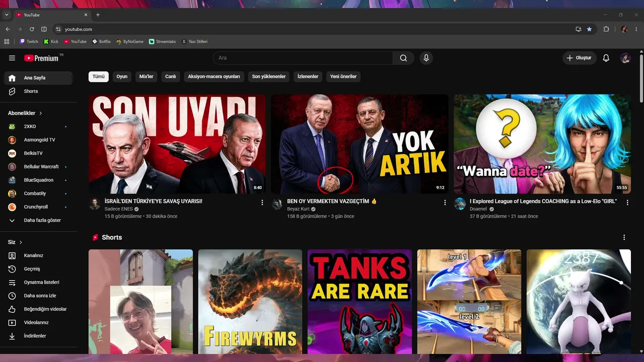Expand the Siz section chevron
The width and height of the screenshot is (644, 362).
point(21,242)
